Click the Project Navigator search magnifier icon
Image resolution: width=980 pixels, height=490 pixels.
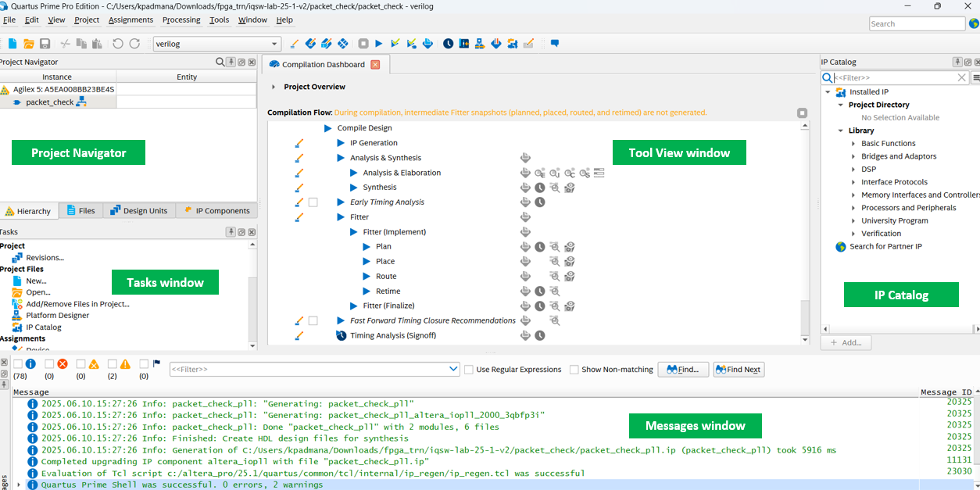click(220, 62)
